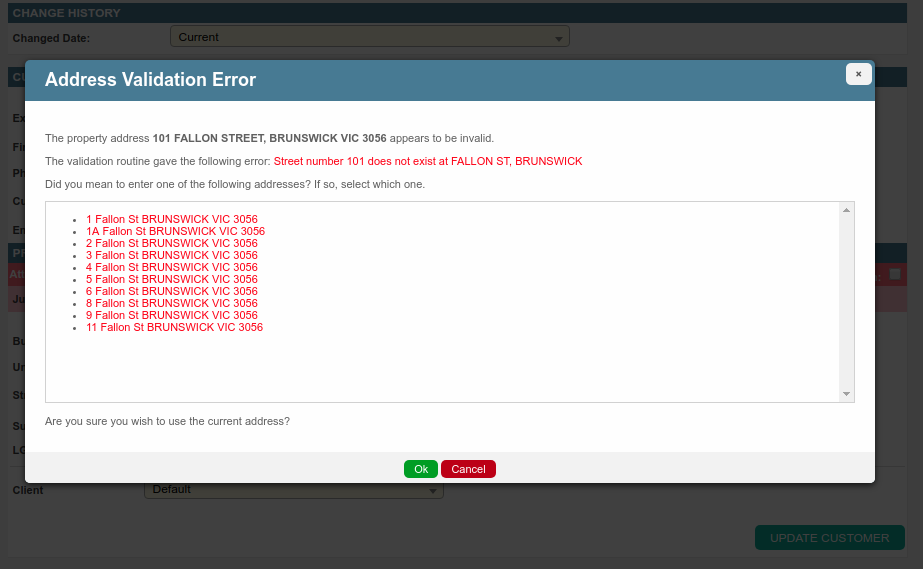Select 3 Fallon St suggested address
This screenshot has height=569, width=923.
[x=171, y=255]
